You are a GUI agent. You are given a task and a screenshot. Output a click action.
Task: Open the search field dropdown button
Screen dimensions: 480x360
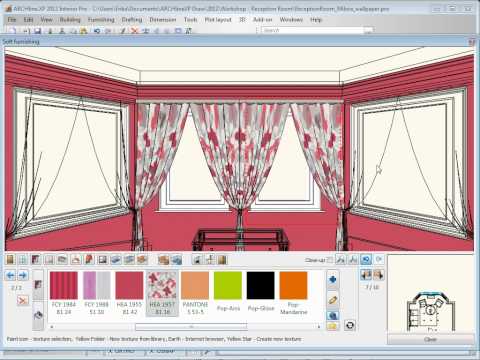click(368, 30)
